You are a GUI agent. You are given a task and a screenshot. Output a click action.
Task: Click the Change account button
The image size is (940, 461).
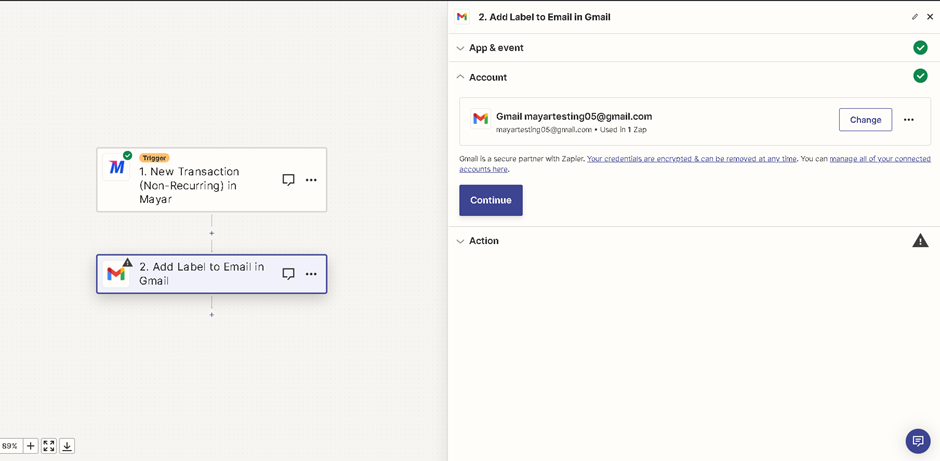pos(865,119)
